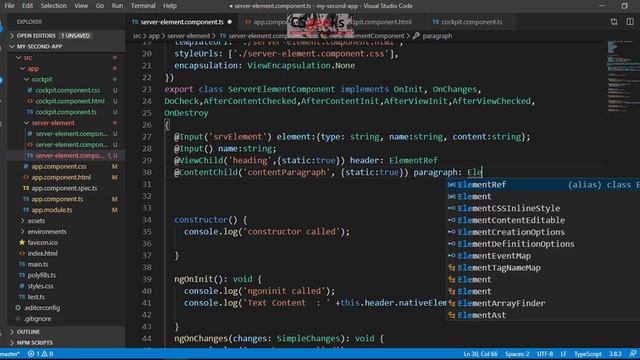Change encoding via UTF-8 status item
This screenshot has width=640, height=360.
[545, 354]
